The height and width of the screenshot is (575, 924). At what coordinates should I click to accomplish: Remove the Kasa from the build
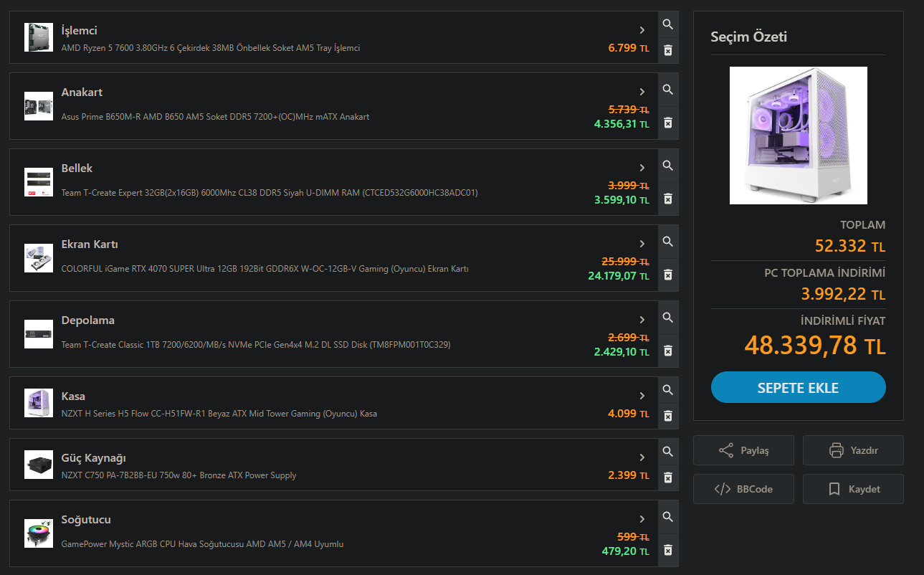coord(668,416)
